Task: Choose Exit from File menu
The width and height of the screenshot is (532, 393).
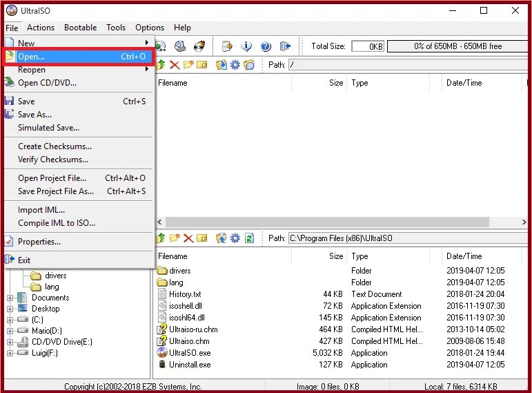Action: (x=79, y=260)
